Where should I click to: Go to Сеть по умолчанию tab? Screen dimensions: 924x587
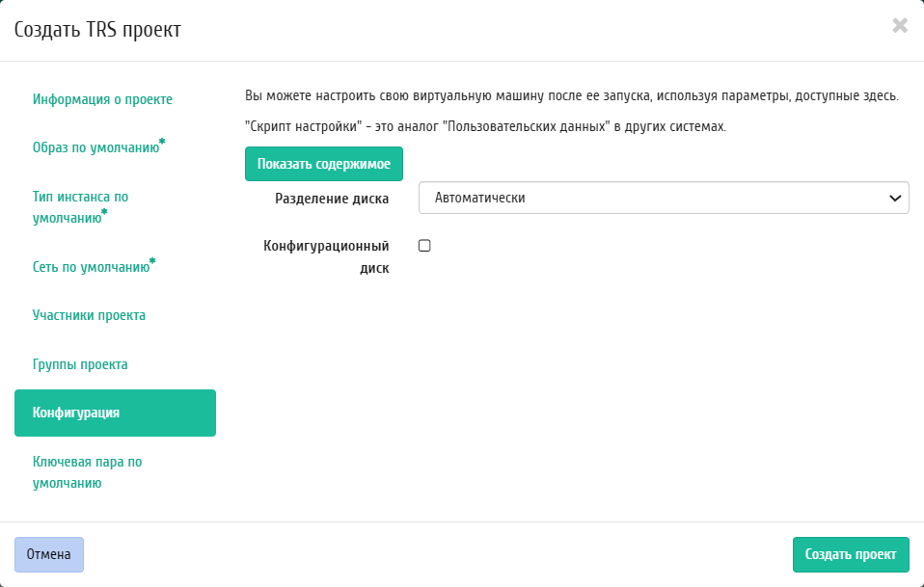91,266
